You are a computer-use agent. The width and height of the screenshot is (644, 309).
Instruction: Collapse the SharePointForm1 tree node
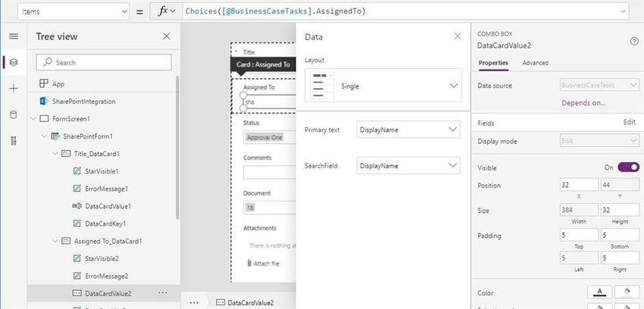tap(45, 136)
